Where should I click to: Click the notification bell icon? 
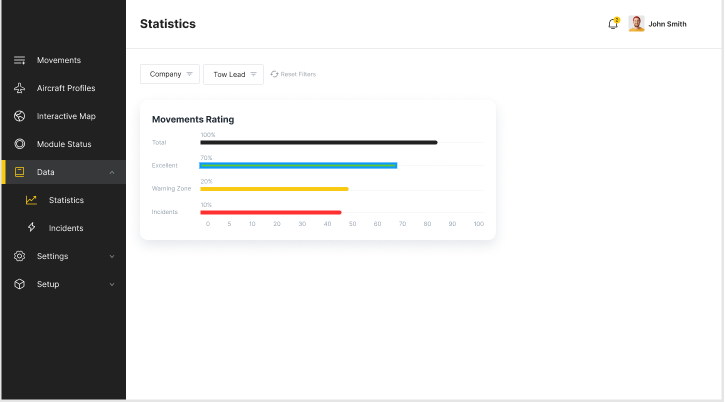click(x=613, y=24)
